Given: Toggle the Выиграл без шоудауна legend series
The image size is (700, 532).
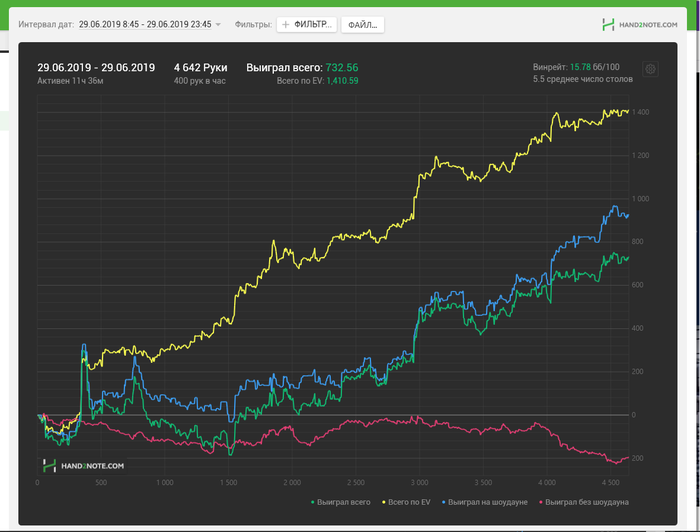Looking at the screenshot, I should click(584, 502).
